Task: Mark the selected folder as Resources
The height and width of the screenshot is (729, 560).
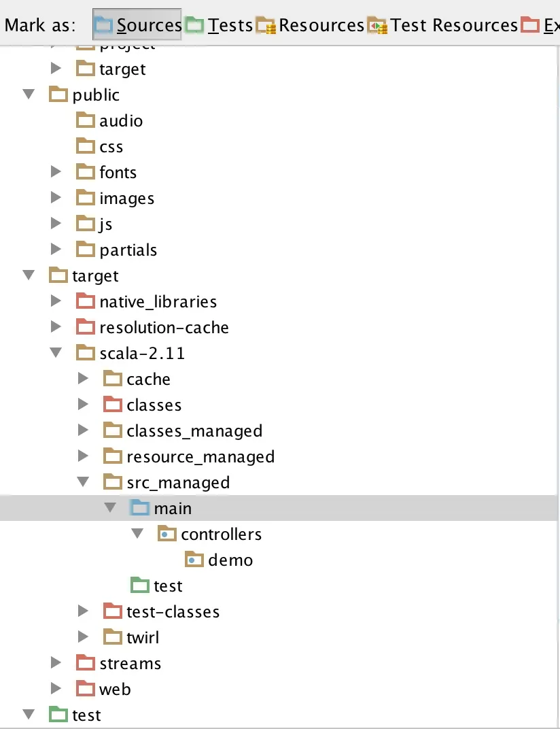Action: pos(311,24)
